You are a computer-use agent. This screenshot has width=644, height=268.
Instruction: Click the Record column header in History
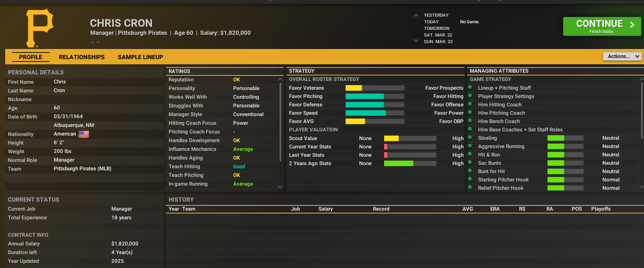coord(381,209)
